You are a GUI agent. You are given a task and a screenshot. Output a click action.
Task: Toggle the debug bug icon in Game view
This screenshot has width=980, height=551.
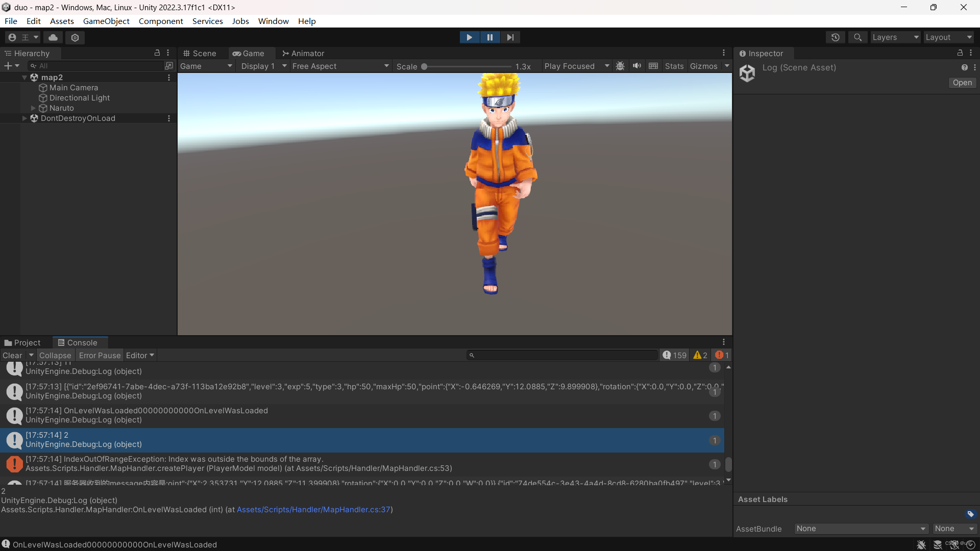coord(620,66)
